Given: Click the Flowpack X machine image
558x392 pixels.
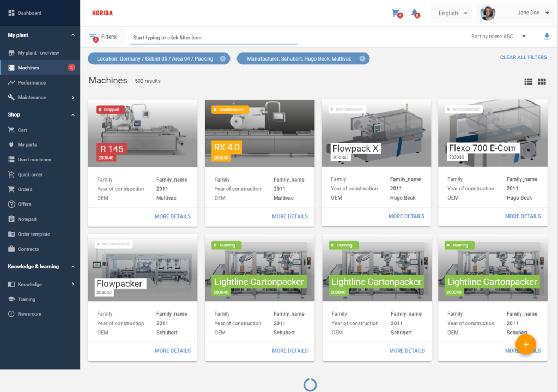Looking at the screenshot, I should (376, 133).
